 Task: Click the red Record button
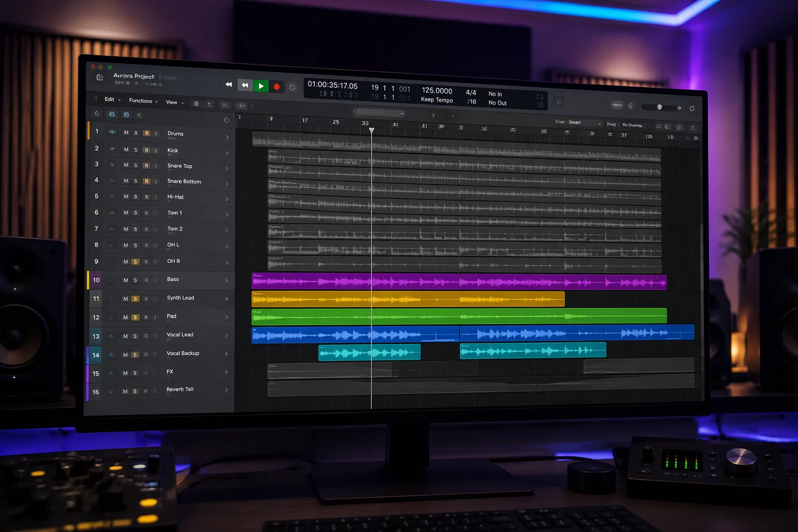click(276, 87)
